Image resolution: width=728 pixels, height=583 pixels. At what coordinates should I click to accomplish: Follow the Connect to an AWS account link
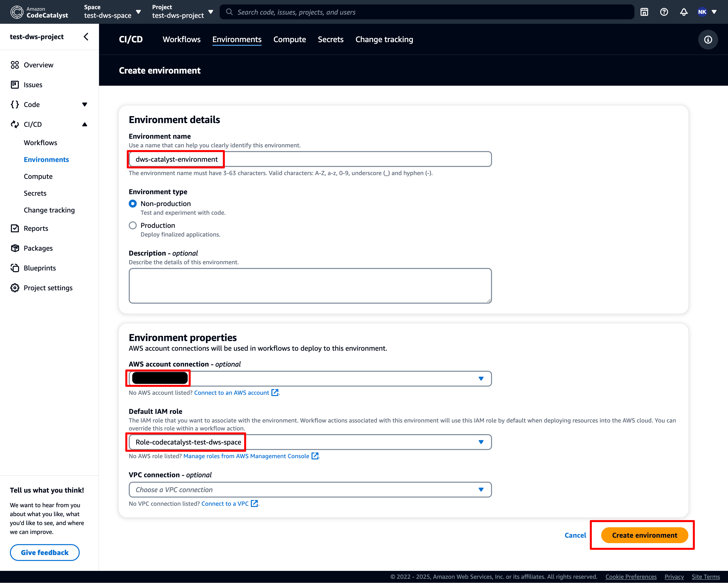[232, 393]
